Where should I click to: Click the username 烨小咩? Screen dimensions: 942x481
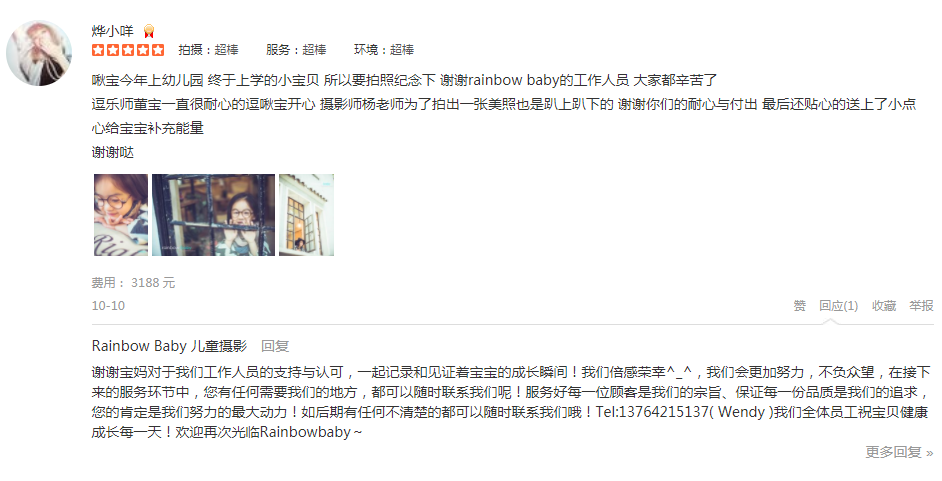pos(112,31)
